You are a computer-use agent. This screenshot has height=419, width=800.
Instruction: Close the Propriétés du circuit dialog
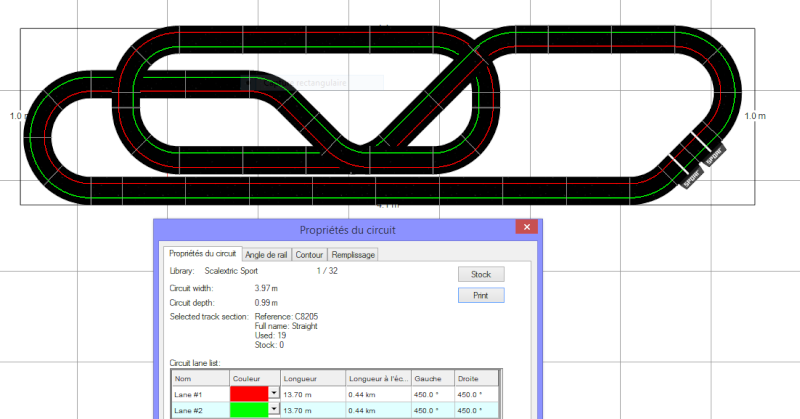coord(526,229)
